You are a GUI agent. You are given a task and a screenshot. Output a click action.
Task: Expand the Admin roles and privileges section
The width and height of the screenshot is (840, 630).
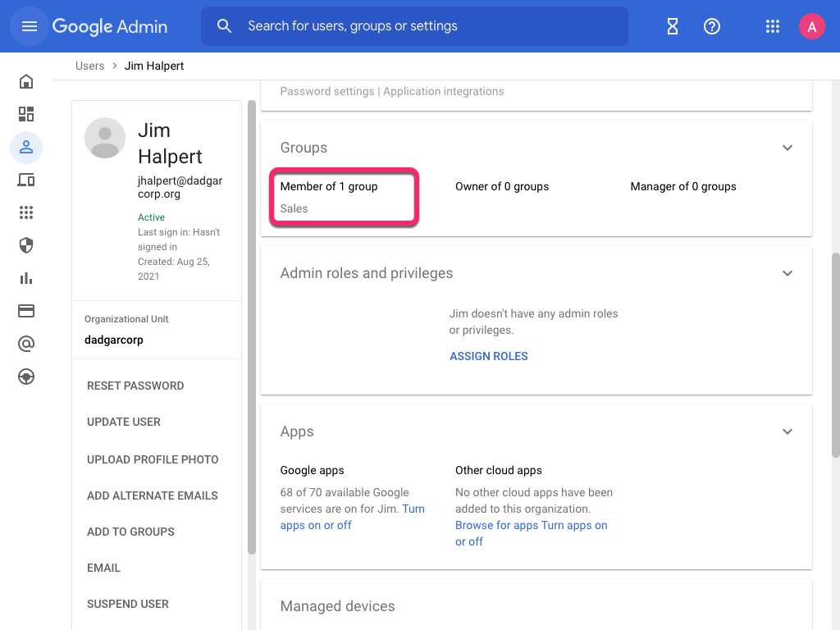click(787, 273)
